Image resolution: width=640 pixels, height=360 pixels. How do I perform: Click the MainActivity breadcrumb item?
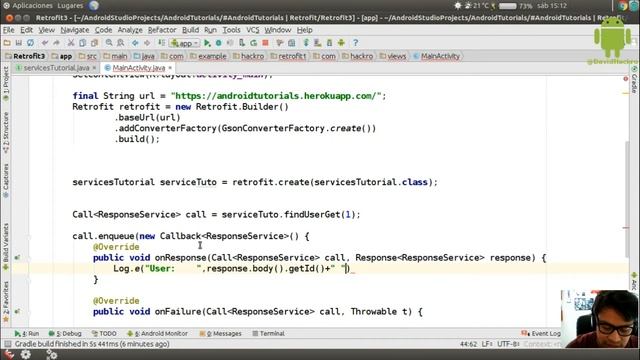[436, 56]
